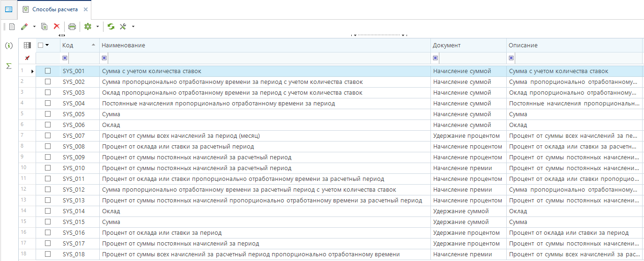The width and height of the screenshot is (644, 261).
Task: Click the green sigma totals icon
Action: point(8,66)
